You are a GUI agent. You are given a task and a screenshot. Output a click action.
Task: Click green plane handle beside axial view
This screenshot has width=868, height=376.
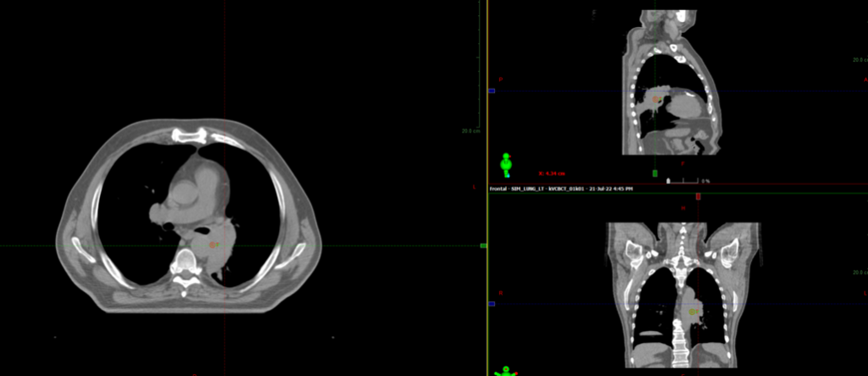click(x=483, y=245)
